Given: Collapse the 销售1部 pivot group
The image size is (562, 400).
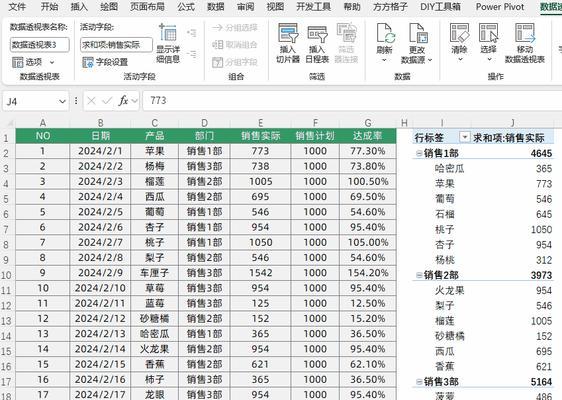Looking at the screenshot, I should pos(418,153).
